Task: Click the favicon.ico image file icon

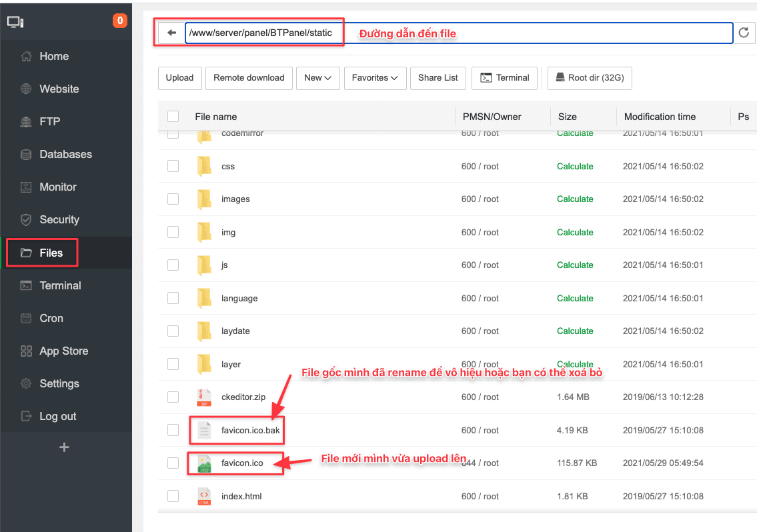Action: point(204,463)
